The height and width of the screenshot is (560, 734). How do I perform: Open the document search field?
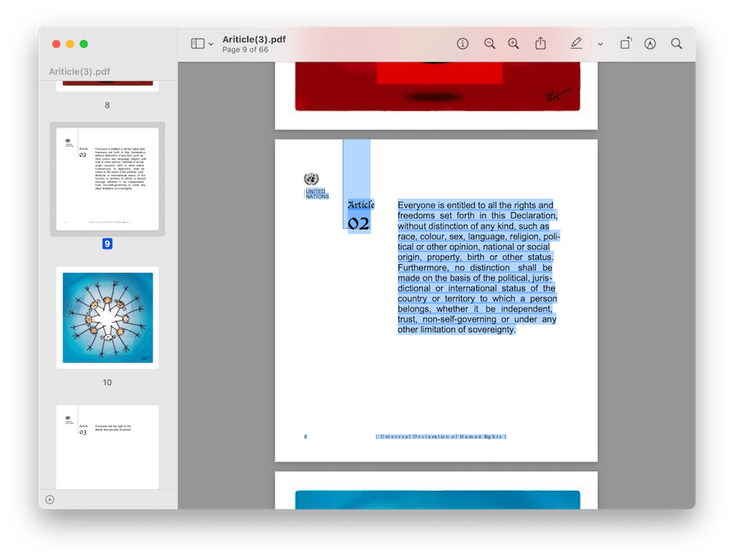tap(677, 43)
